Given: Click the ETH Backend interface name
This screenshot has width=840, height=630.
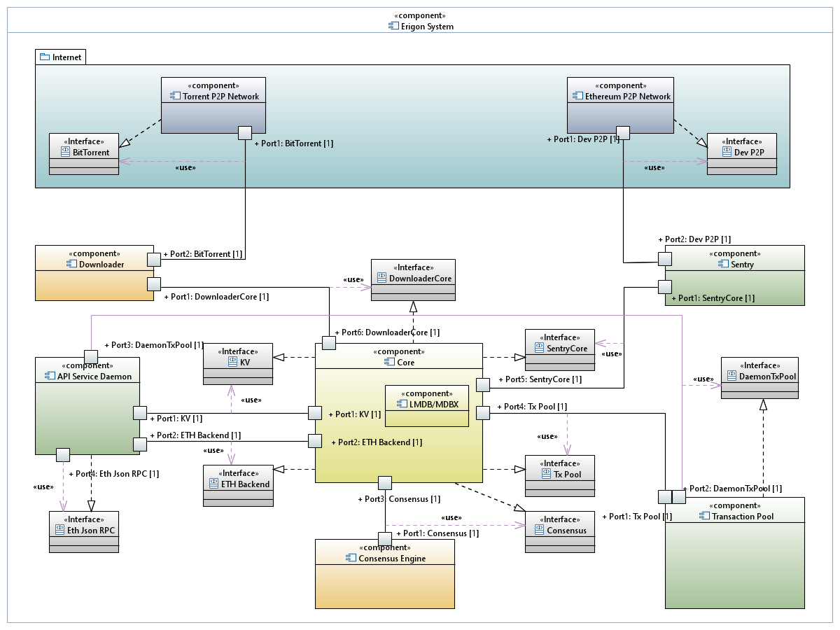Looking at the screenshot, I should [x=245, y=484].
